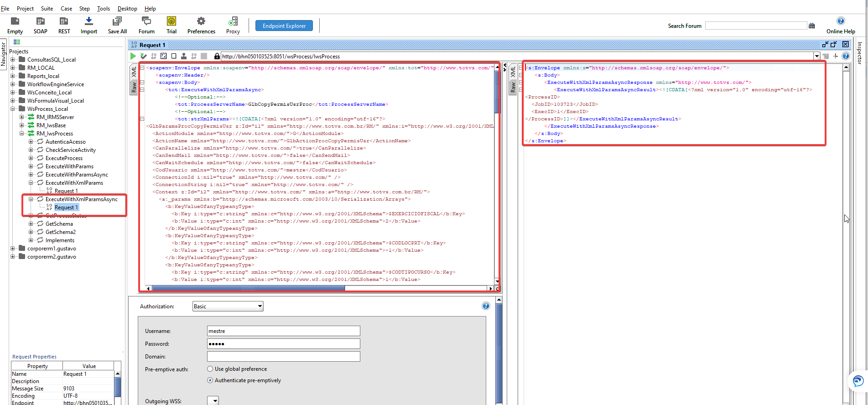This screenshot has width=868, height=405.
Task: Open the Project menu
Action: click(25, 8)
